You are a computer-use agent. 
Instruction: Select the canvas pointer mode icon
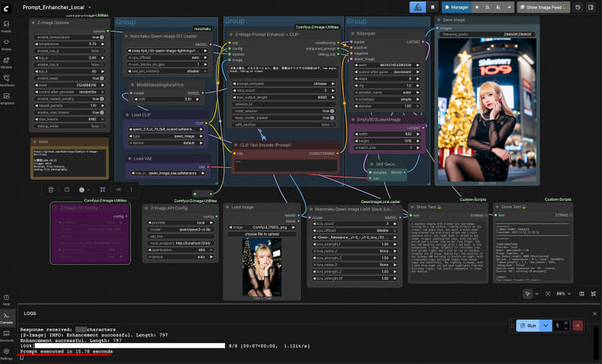click(x=528, y=293)
